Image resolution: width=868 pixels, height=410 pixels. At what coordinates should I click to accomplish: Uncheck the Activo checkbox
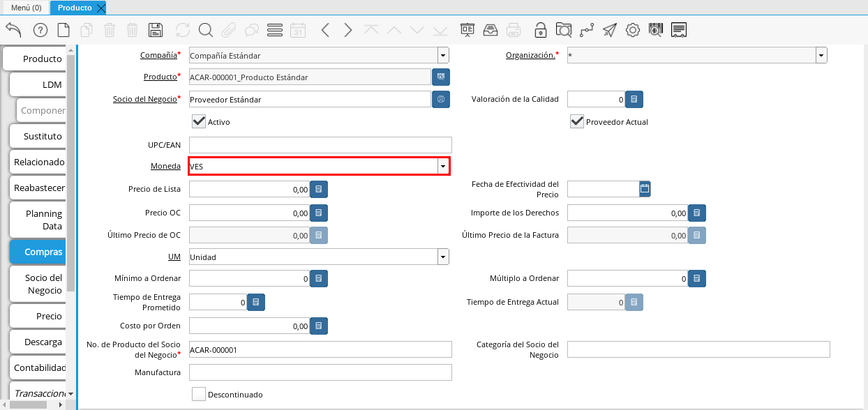tap(199, 121)
